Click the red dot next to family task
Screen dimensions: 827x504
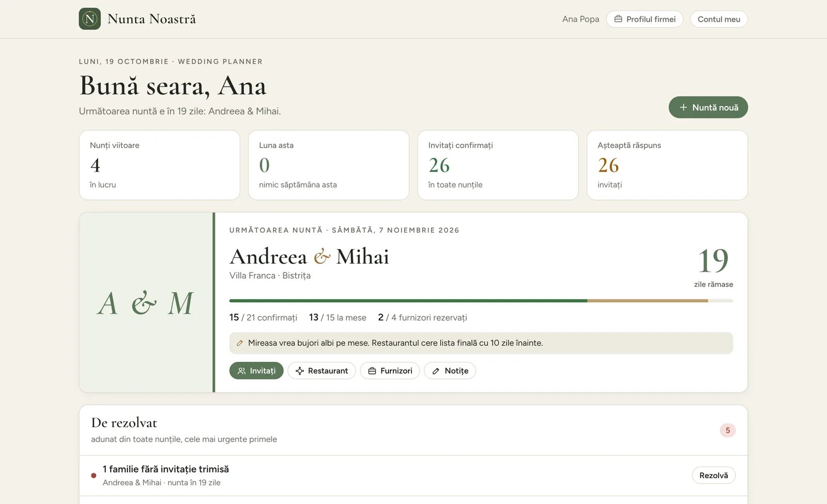(x=94, y=476)
